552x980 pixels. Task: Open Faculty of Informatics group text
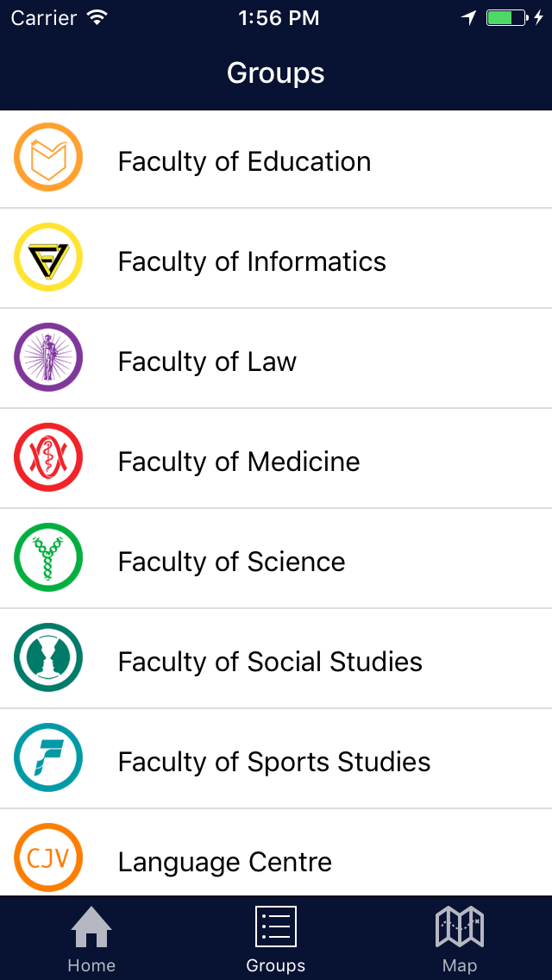(x=252, y=261)
